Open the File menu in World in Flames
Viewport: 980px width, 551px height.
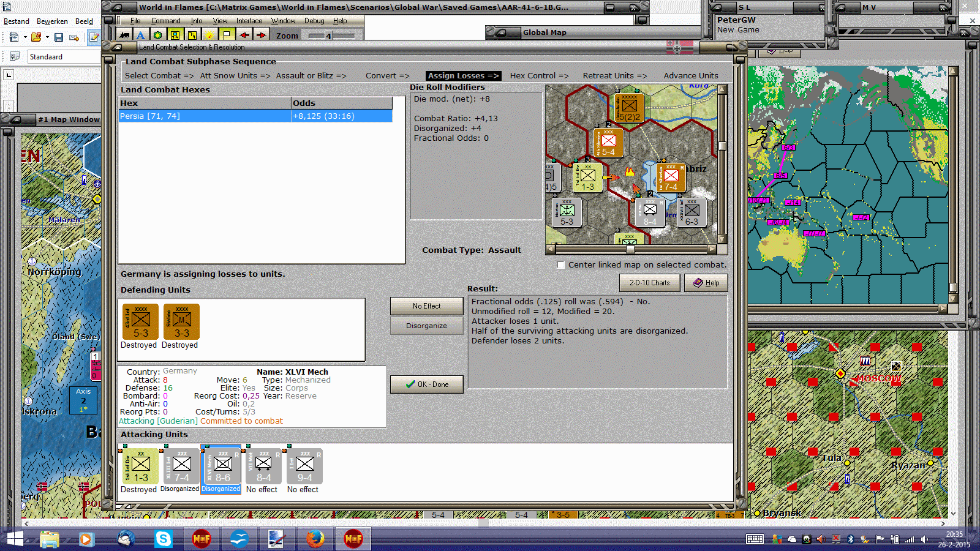tap(135, 21)
